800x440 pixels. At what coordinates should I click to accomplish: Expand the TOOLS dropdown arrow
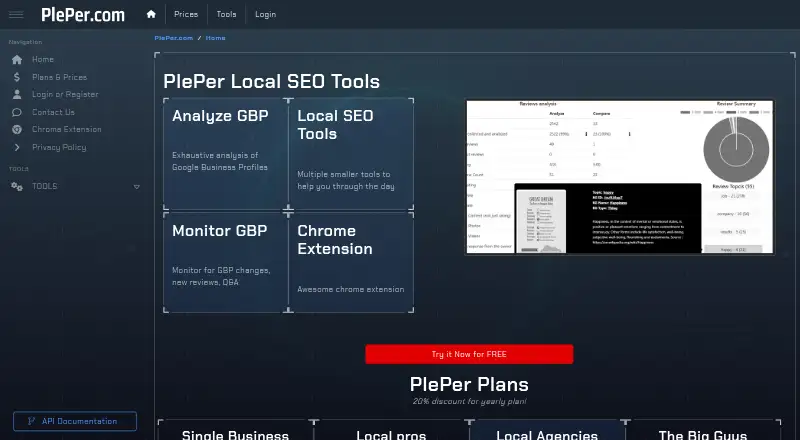click(x=137, y=187)
